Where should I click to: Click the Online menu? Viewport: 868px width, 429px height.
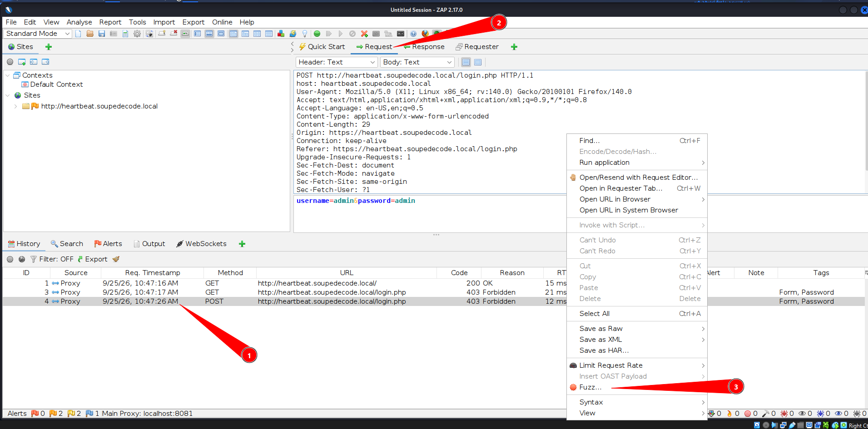point(222,22)
